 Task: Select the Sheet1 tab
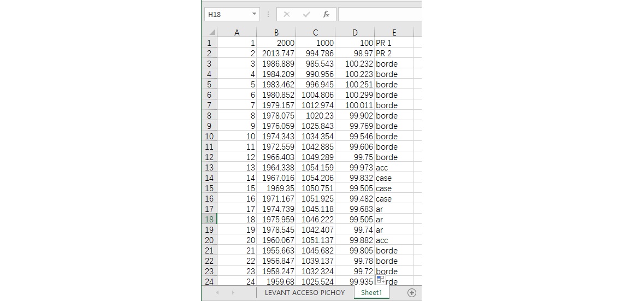(x=371, y=293)
